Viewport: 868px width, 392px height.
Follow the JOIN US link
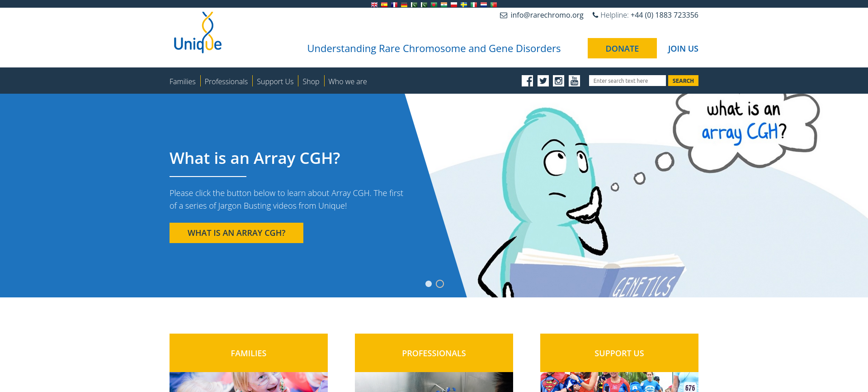[x=683, y=48]
